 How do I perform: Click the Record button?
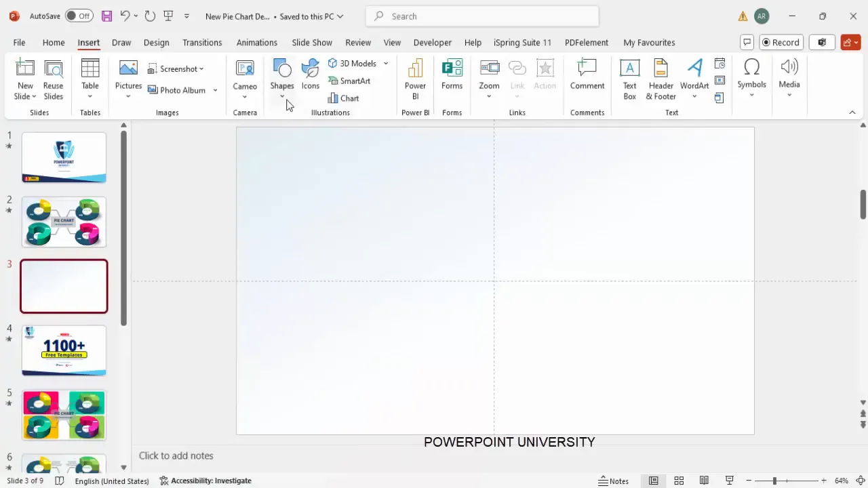[x=781, y=42]
